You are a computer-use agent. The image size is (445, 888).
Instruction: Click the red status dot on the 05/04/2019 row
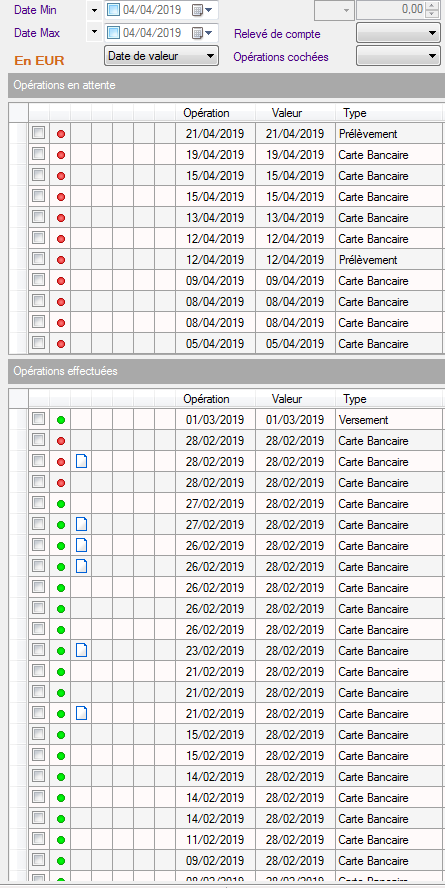[61, 344]
